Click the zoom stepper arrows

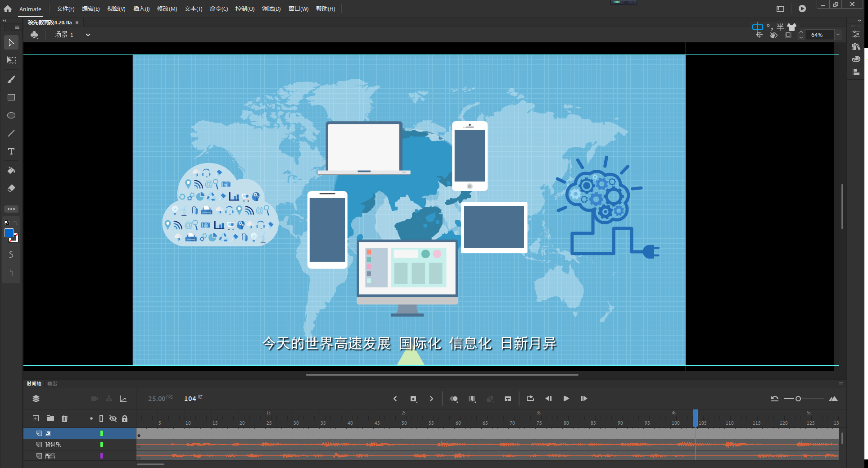tap(801, 35)
